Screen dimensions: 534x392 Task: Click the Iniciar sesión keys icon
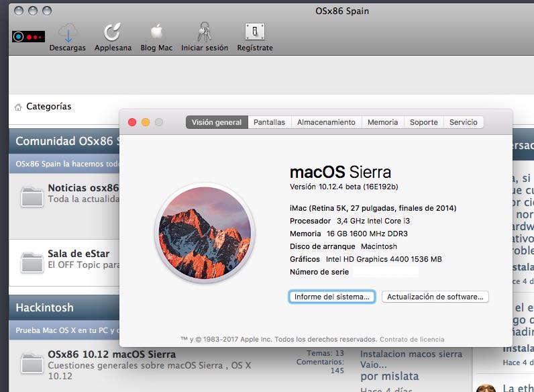click(x=205, y=32)
